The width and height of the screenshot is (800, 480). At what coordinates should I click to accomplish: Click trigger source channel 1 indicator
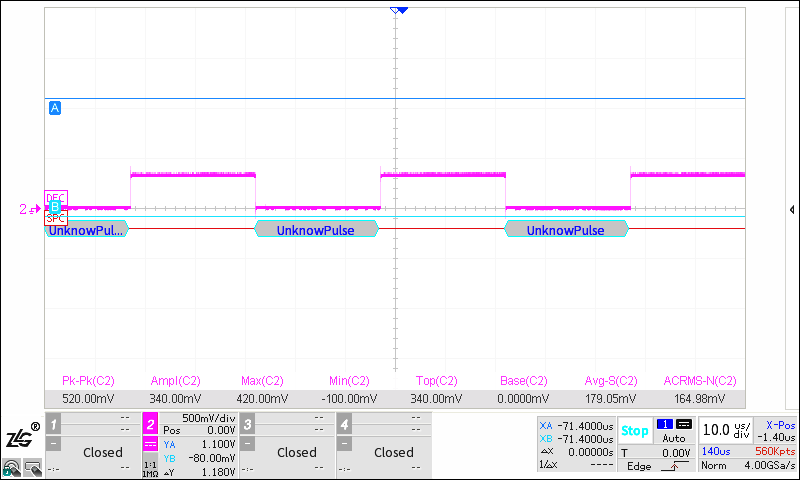pyautogui.click(x=665, y=424)
